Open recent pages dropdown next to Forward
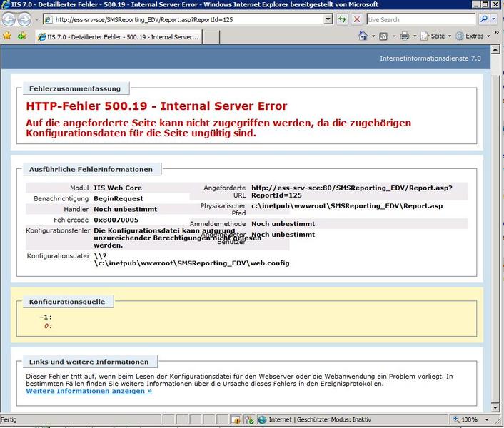The width and height of the screenshot is (504, 428). coord(36,19)
